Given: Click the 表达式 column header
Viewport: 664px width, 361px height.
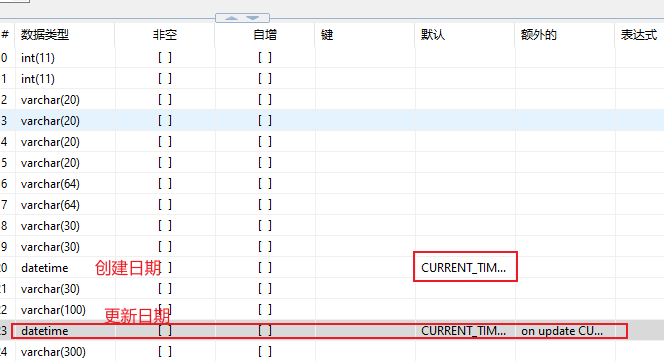Looking at the screenshot, I should point(639,35).
